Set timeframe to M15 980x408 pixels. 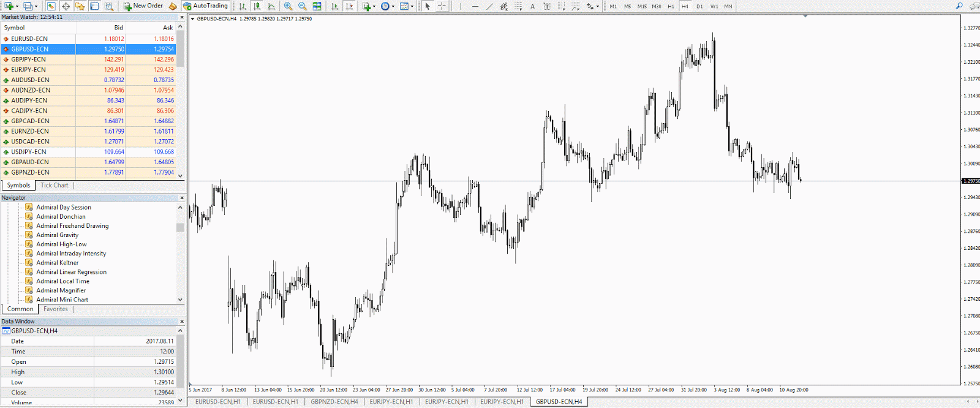coord(642,6)
